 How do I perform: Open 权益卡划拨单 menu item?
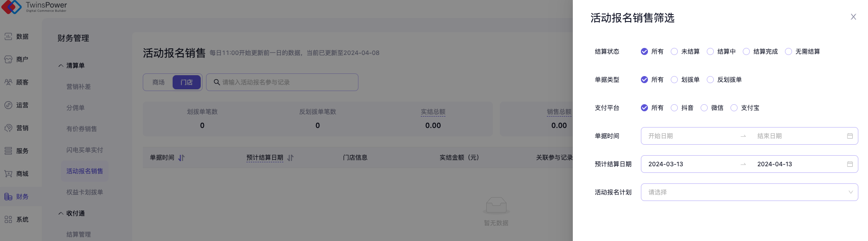[85, 192]
